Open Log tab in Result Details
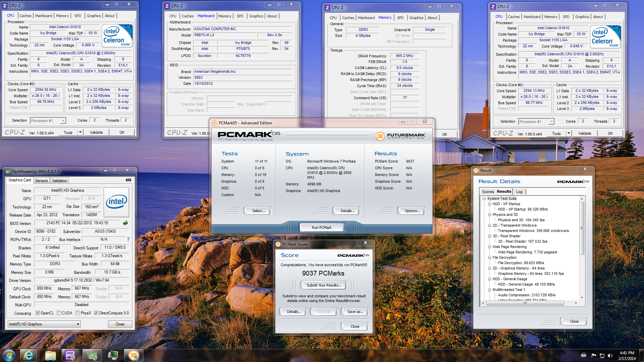 (519, 192)
